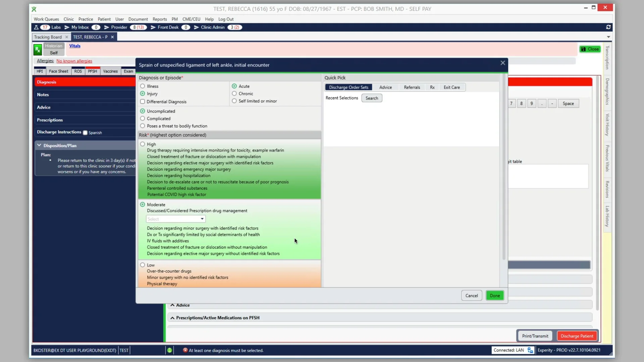
Task: Select the Chronic radio button
Action: point(234,94)
